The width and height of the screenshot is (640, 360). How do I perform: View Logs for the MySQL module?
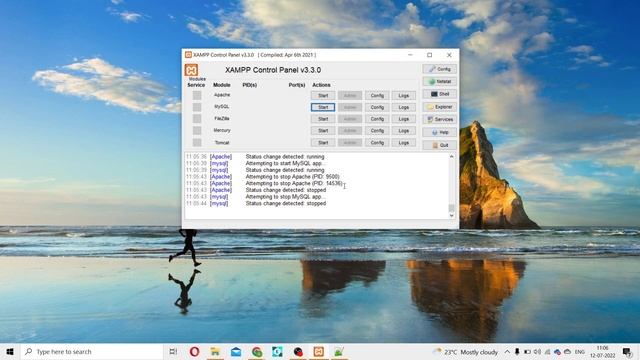(x=404, y=107)
